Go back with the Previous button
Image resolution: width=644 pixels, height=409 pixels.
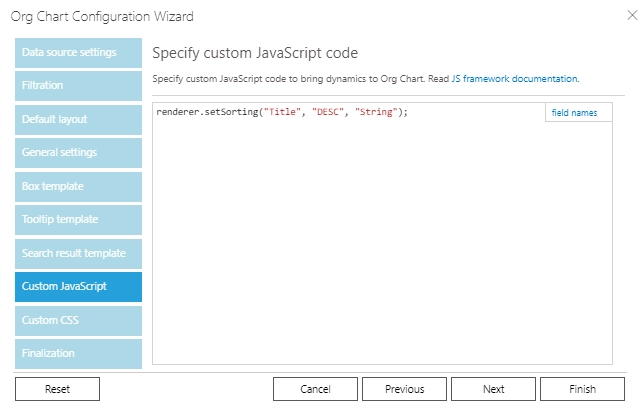point(404,389)
